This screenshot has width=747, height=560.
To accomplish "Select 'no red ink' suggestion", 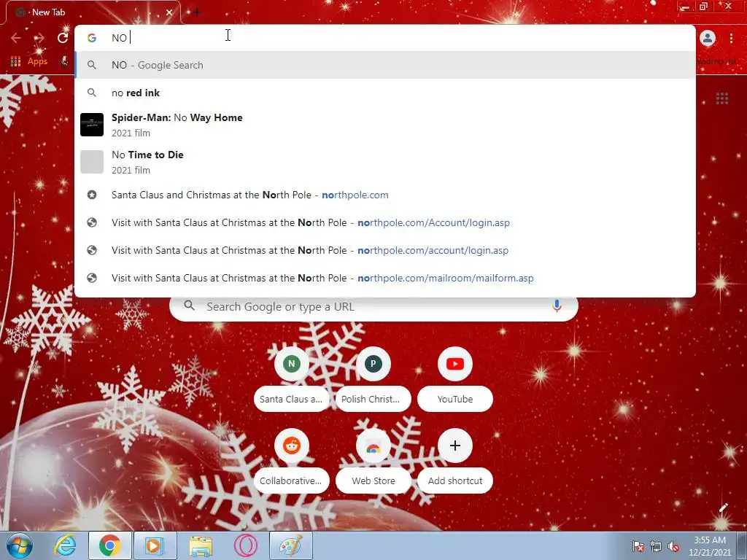I will 385,93.
